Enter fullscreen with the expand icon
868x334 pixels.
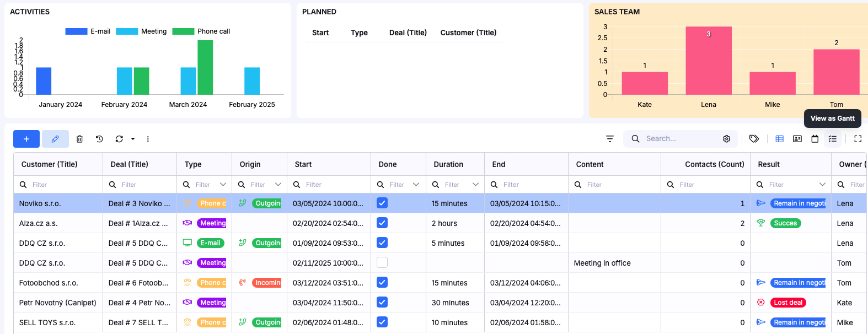(858, 139)
